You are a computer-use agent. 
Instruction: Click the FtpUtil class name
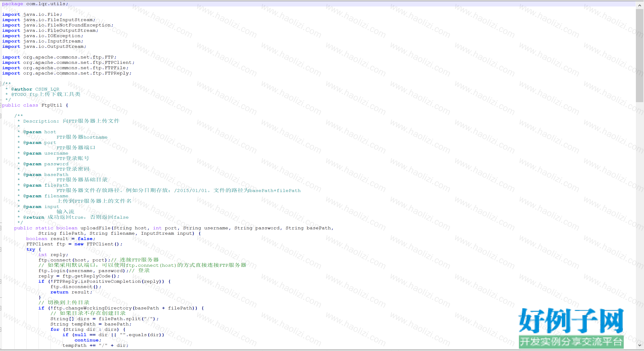(52, 105)
